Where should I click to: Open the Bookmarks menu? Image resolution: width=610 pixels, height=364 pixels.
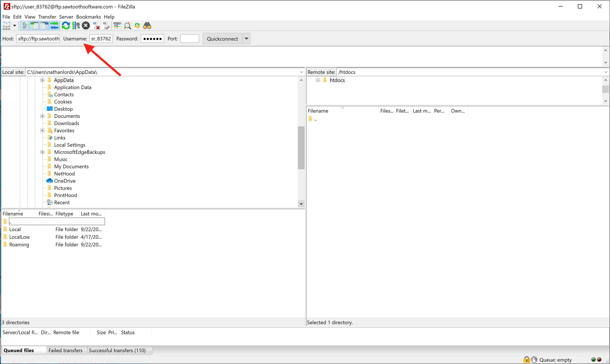(x=88, y=17)
